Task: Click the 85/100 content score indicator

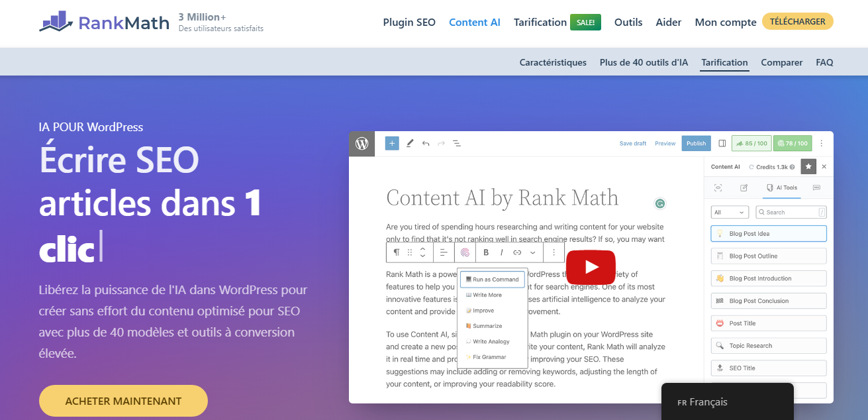Action: click(751, 143)
